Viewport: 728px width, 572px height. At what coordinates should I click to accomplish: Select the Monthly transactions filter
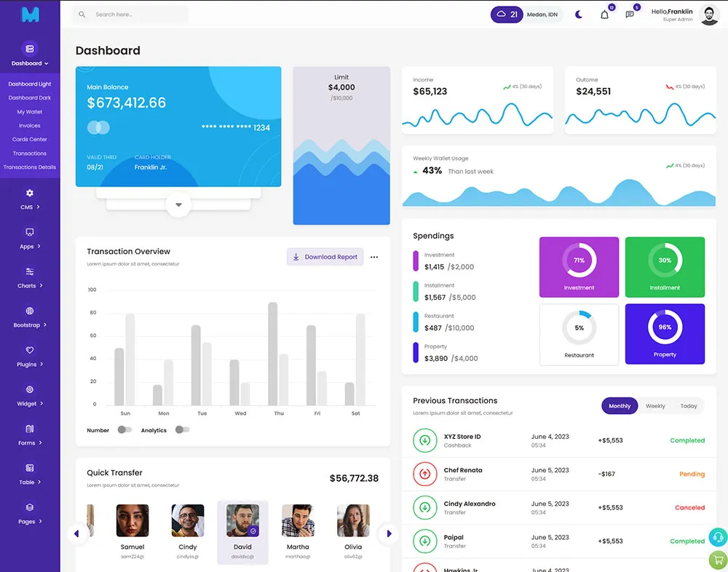(620, 406)
